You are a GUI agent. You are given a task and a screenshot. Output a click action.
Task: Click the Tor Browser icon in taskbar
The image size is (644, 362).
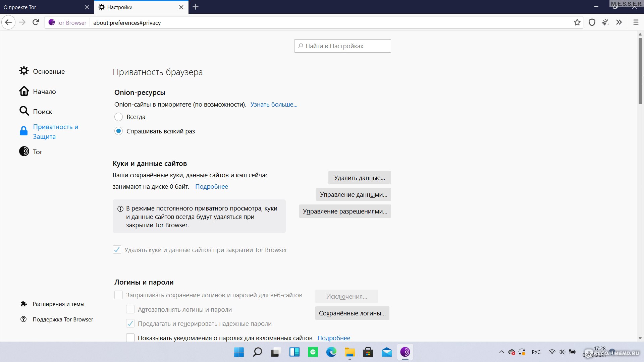tap(406, 352)
